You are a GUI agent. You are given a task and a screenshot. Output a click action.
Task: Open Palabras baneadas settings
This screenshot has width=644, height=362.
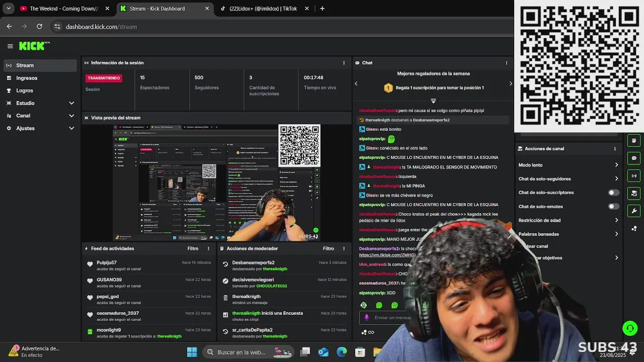(569, 234)
